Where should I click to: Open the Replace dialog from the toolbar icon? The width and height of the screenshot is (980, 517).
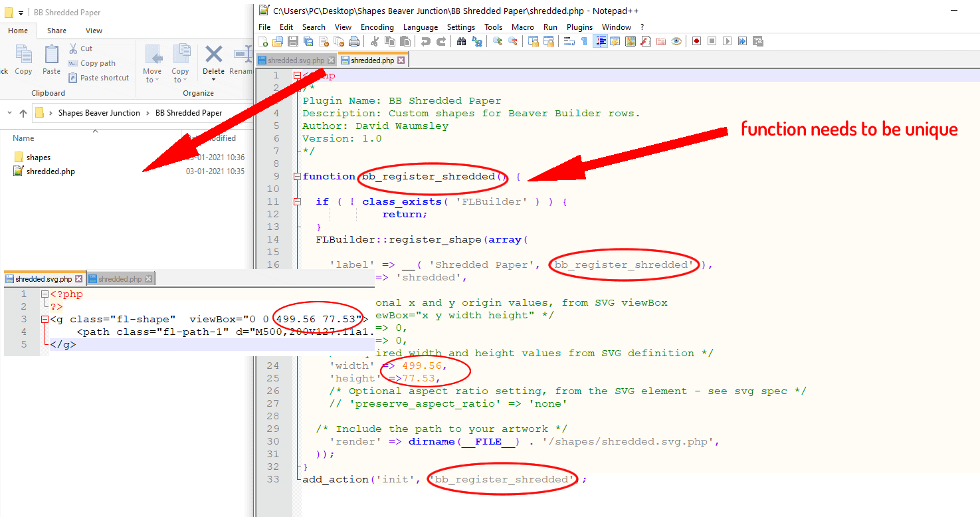click(x=476, y=41)
